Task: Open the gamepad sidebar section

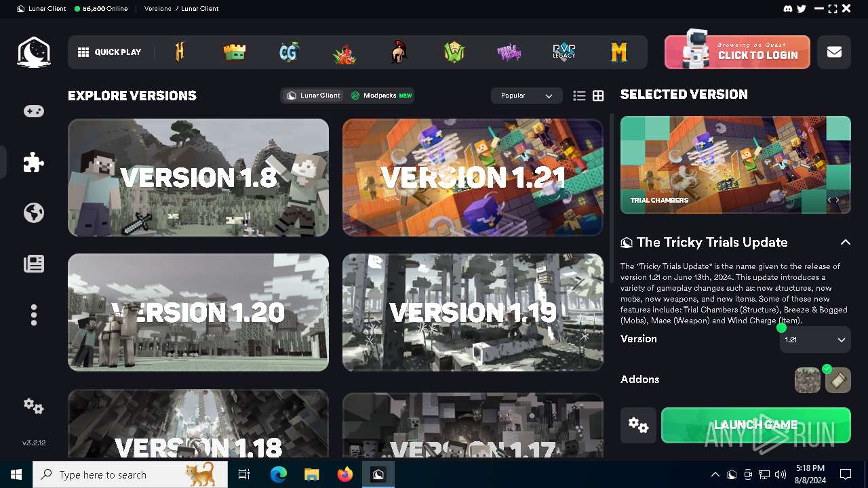Action: (34, 111)
